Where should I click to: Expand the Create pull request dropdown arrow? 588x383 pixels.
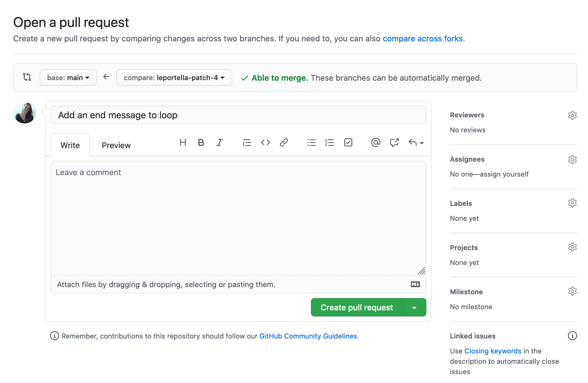pos(414,307)
